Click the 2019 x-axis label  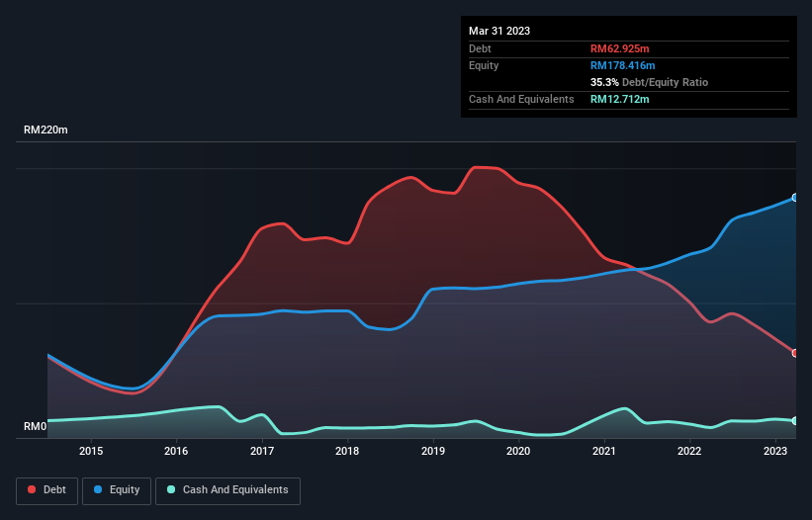coord(433,451)
